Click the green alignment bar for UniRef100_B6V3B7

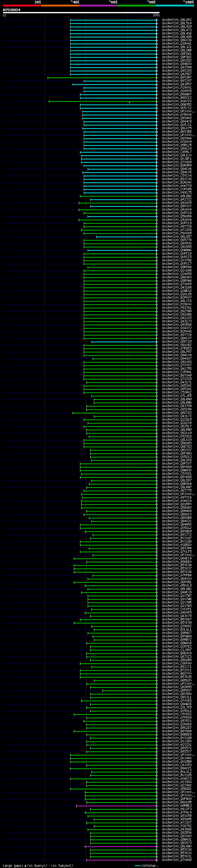pyautogui.click(x=103, y=78)
